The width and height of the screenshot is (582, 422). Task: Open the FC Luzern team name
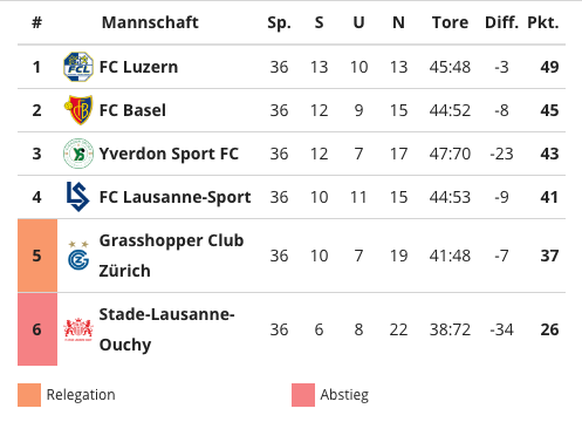138,67
